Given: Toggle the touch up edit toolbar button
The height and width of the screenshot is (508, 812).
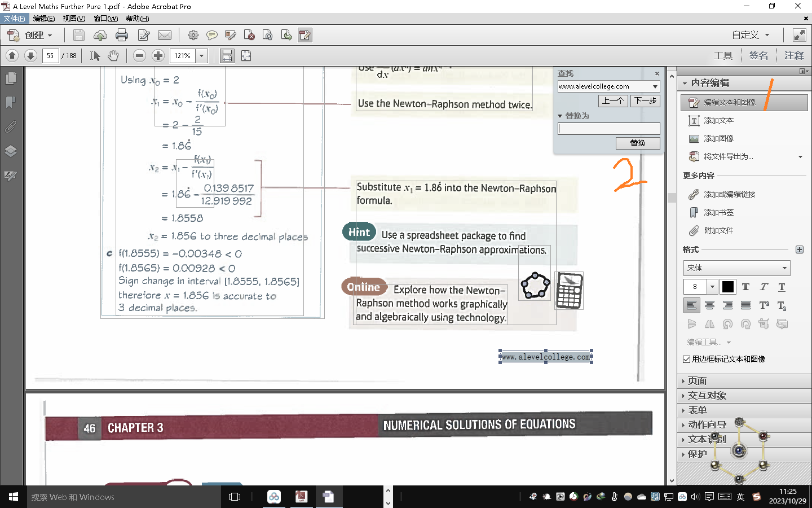Looking at the screenshot, I should [305, 35].
